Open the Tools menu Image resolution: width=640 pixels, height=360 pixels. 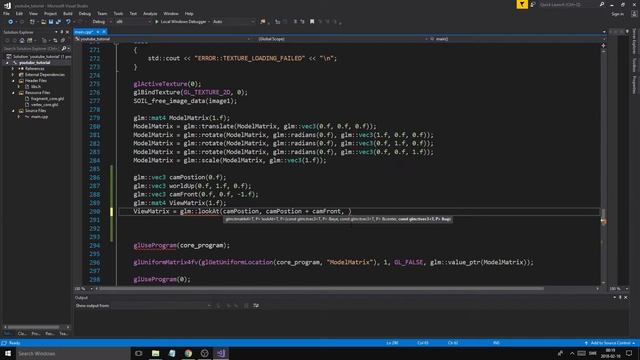click(118, 13)
